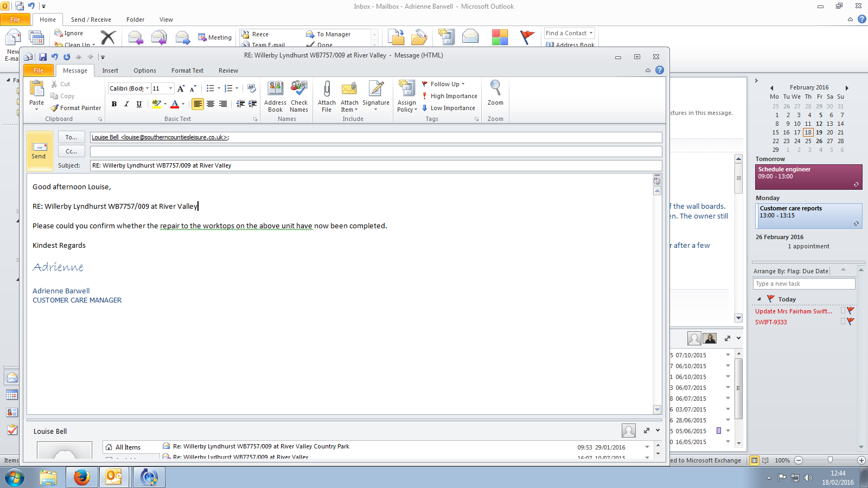The height and width of the screenshot is (488, 868).
Task: Activate the Format Painter tool
Action: coord(76,108)
